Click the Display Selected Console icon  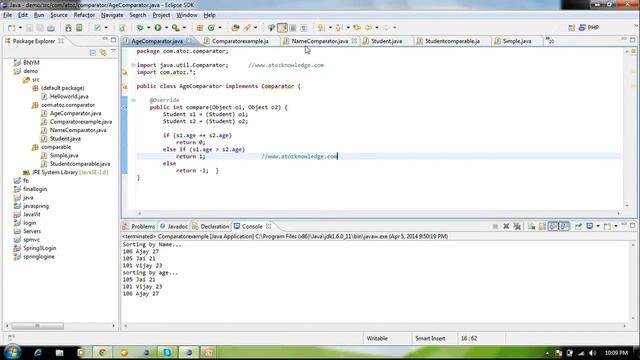tap(590, 226)
